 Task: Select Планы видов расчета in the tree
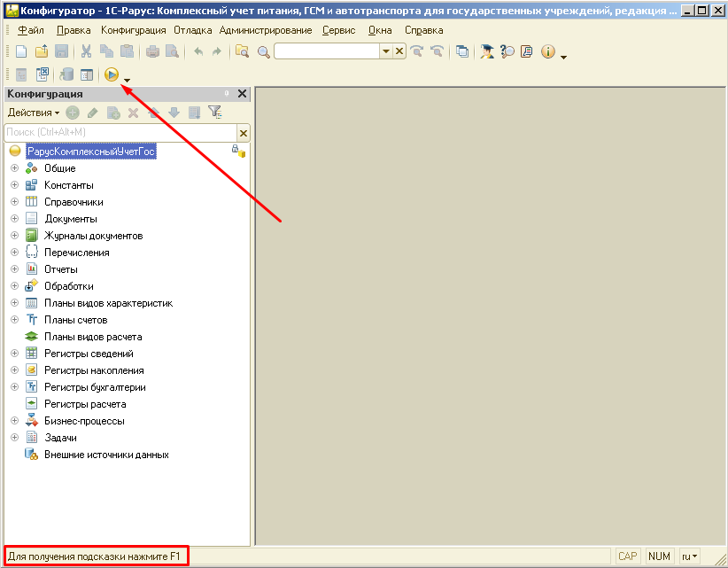click(93, 337)
